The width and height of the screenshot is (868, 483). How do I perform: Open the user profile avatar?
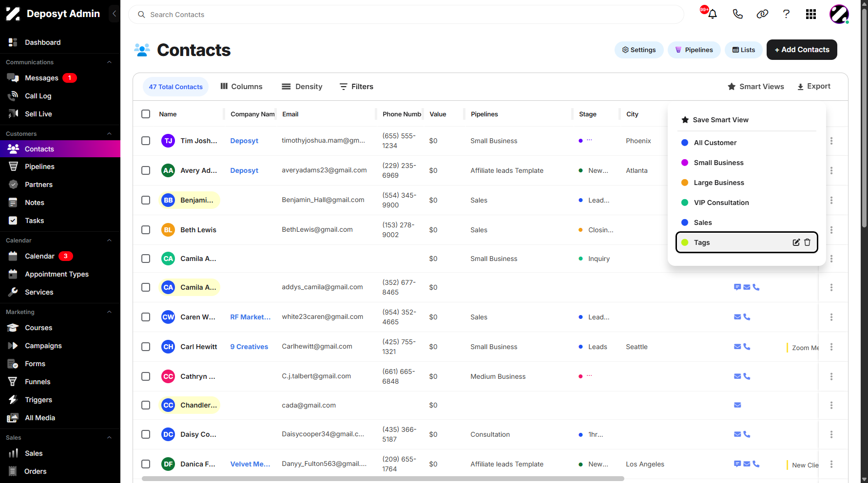click(x=839, y=14)
